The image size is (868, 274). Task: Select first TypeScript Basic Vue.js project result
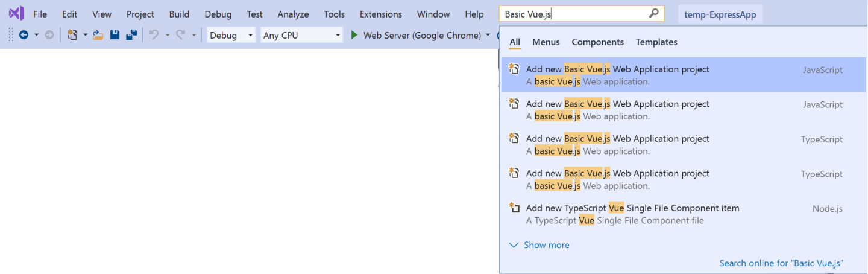pyautogui.click(x=684, y=144)
